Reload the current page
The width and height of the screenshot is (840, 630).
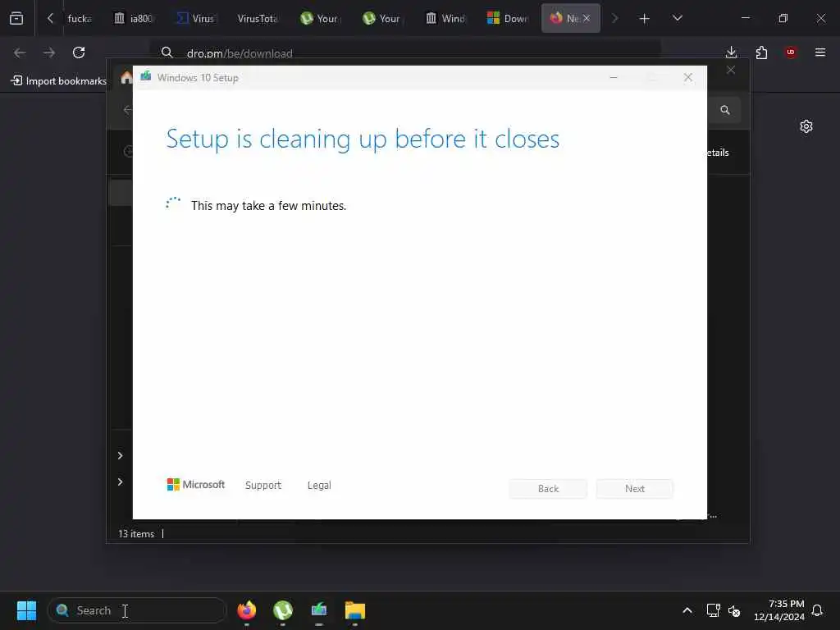click(79, 52)
